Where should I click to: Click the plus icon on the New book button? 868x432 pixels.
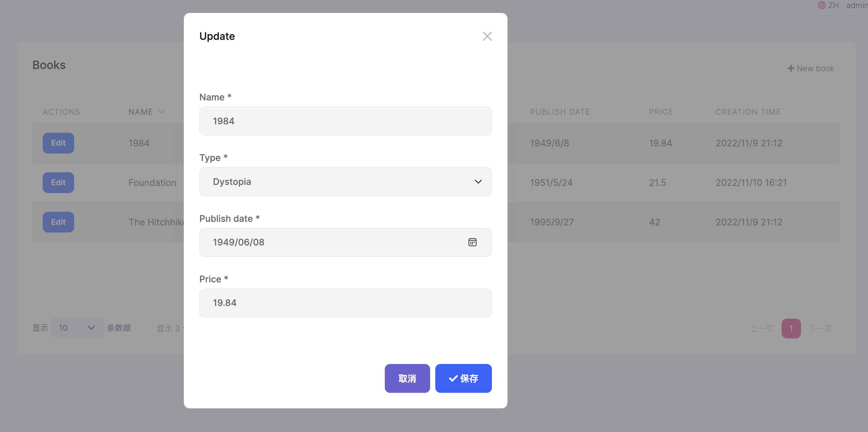tap(791, 68)
